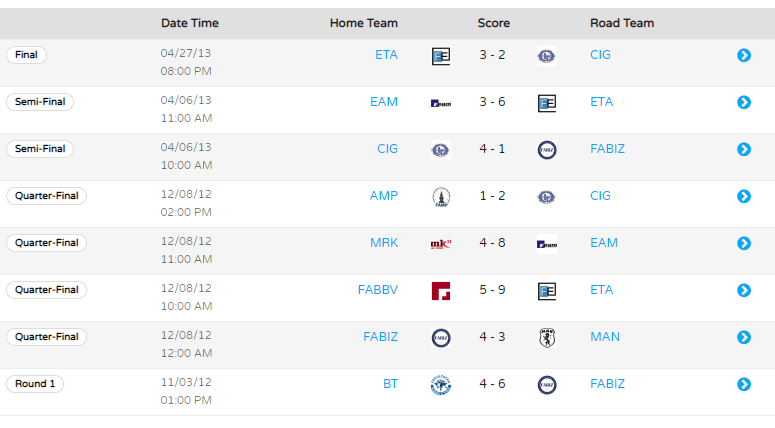Click the BT team globe logo
This screenshot has width=775, height=428.
441,385
